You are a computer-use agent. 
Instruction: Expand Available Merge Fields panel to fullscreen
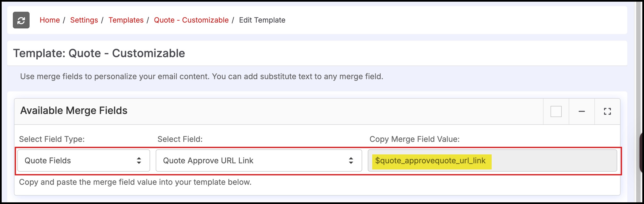(x=607, y=111)
